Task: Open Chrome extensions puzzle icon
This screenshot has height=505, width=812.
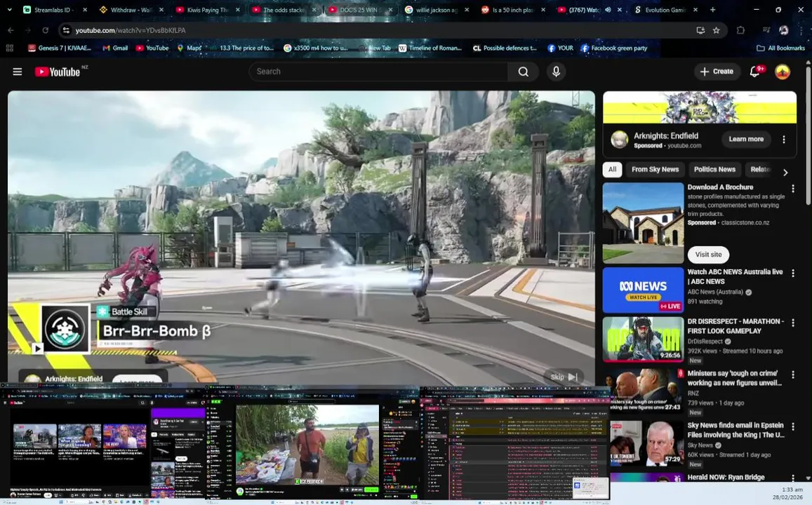Action: click(740, 30)
